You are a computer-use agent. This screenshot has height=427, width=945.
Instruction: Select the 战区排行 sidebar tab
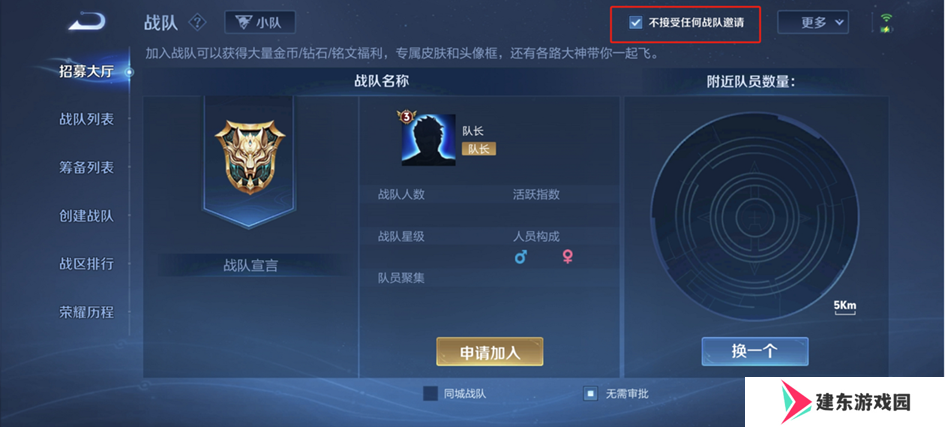coord(86,264)
